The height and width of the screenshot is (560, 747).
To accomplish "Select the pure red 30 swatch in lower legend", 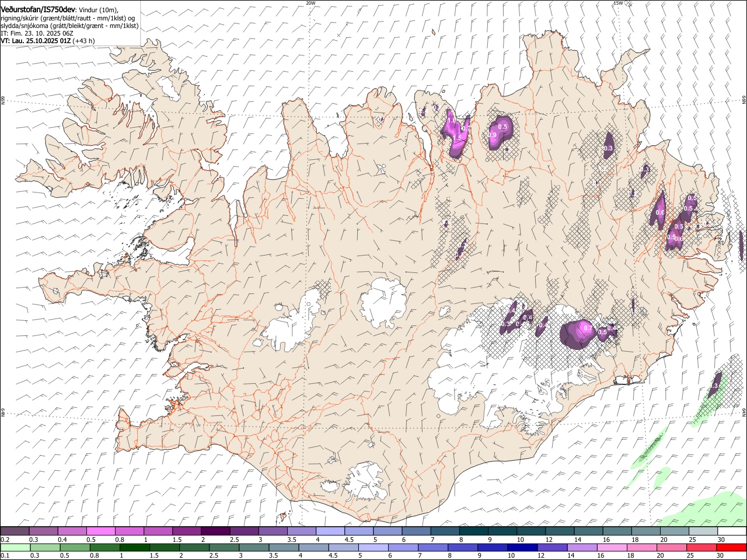I will tap(731, 548).
